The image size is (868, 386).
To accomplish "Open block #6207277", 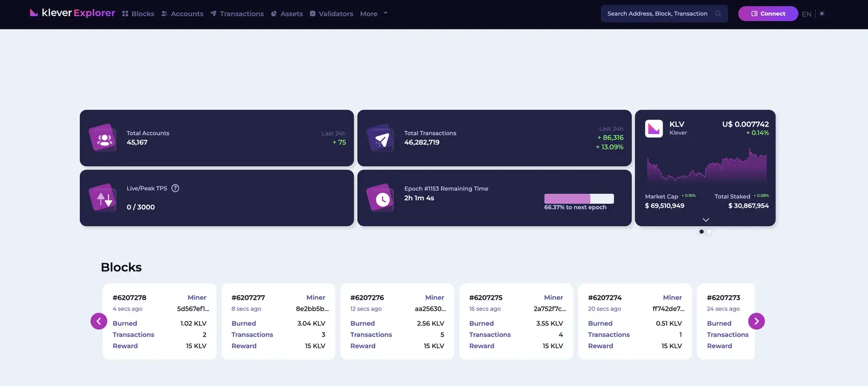I will 248,297.
